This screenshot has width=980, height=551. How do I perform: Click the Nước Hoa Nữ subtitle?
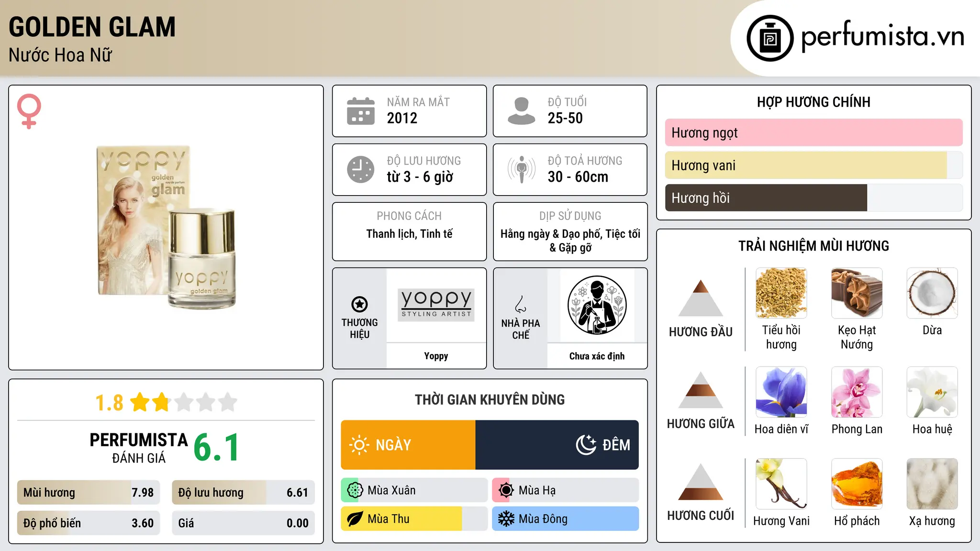coord(60,55)
